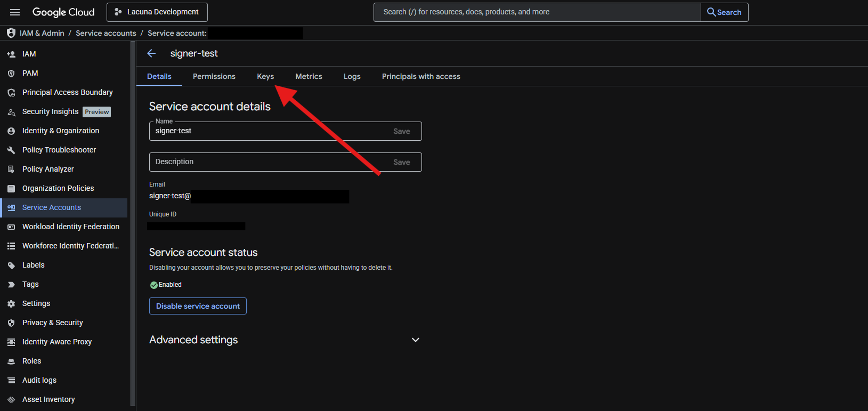
Task: Expand the Advanced settings chevron
Action: [x=416, y=340]
